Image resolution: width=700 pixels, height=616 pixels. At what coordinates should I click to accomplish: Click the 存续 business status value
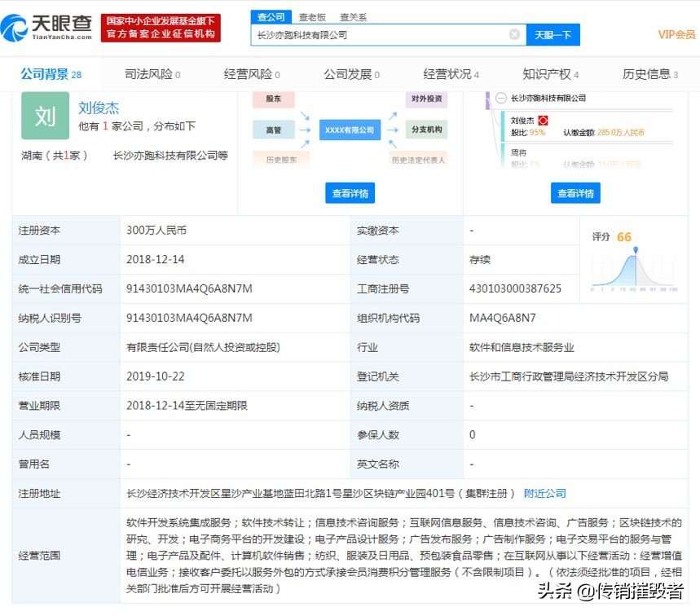tap(480, 259)
